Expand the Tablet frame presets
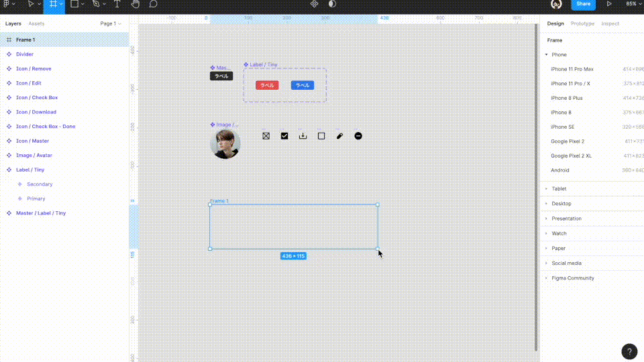644x362 pixels. click(x=559, y=189)
